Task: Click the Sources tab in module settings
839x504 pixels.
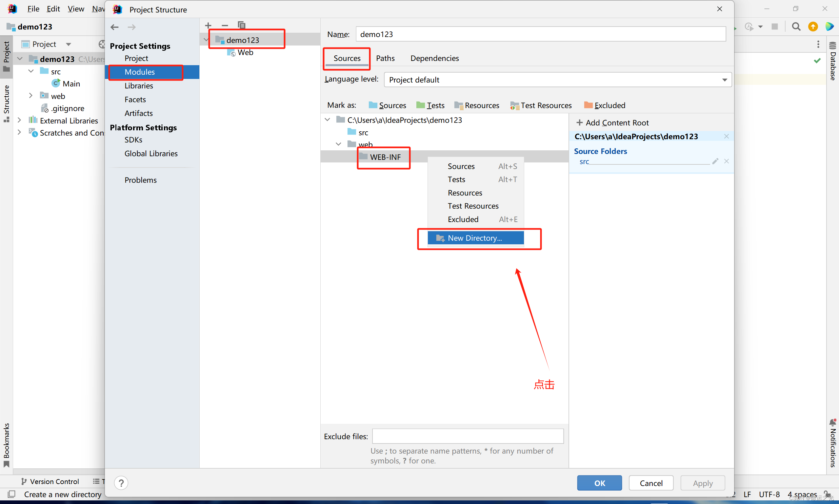Action: point(347,58)
